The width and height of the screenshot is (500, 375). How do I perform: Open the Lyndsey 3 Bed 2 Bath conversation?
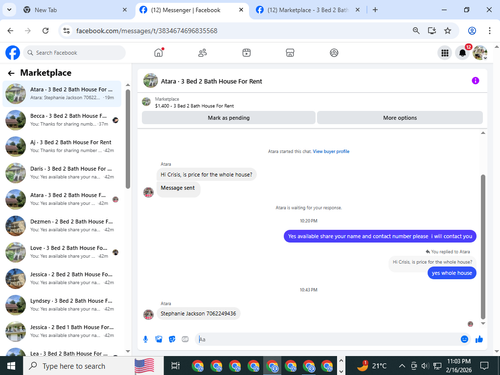tap(62, 305)
